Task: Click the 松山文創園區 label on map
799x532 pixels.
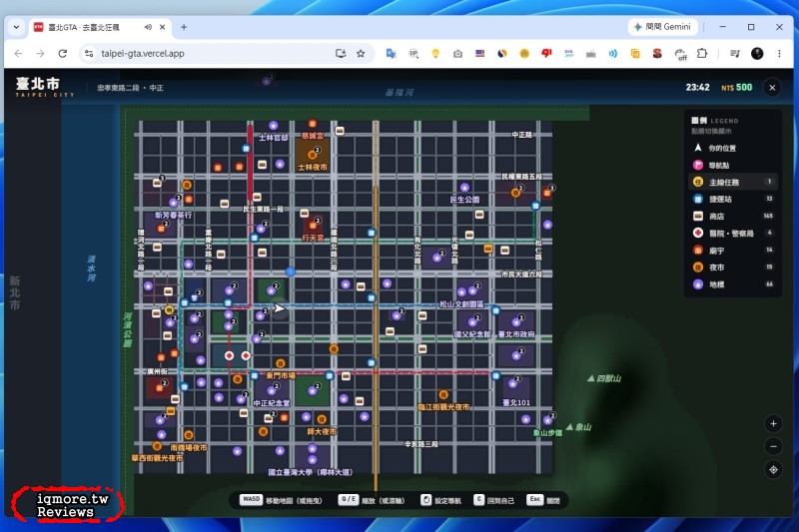Action: (461, 303)
